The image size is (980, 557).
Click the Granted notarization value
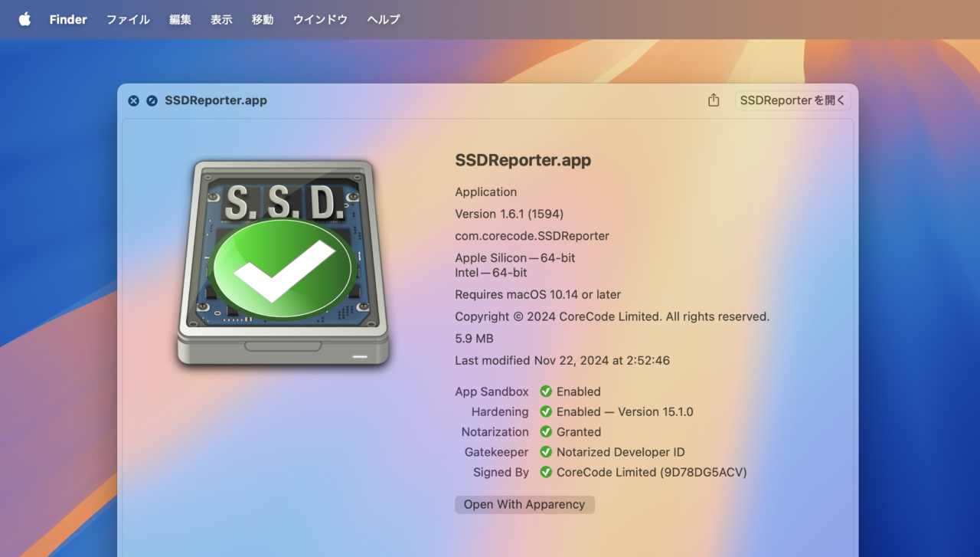click(579, 432)
